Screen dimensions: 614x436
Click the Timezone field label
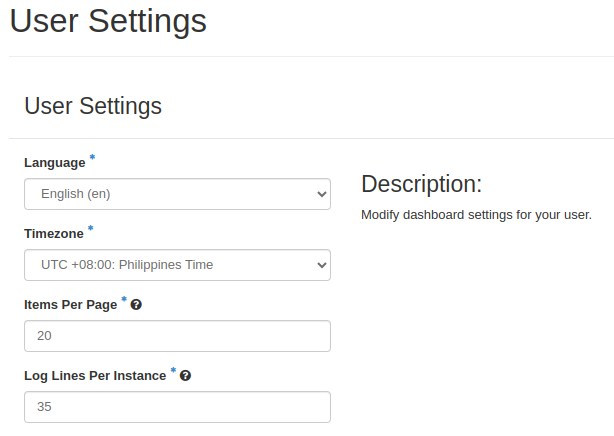pyautogui.click(x=54, y=234)
